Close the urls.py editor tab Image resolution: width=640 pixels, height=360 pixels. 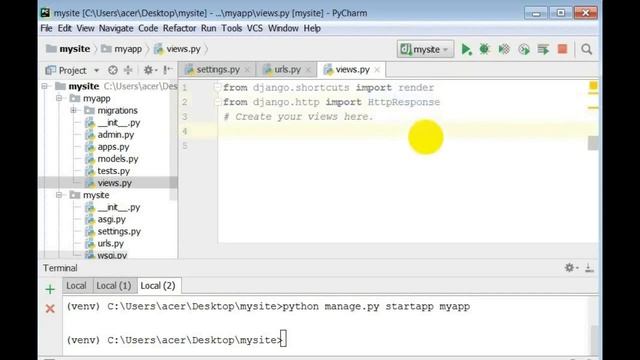pyautogui.click(x=308, y=70)
